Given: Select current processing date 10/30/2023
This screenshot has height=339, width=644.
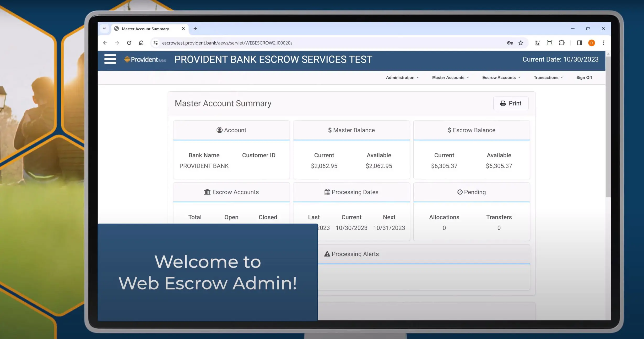Looking at the screenshot, I should (x=351, y=228).
